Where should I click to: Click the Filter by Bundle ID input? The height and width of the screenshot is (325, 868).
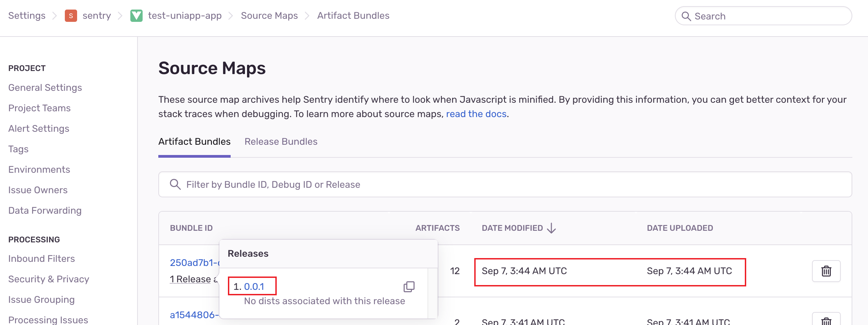(x=505, y=184)
